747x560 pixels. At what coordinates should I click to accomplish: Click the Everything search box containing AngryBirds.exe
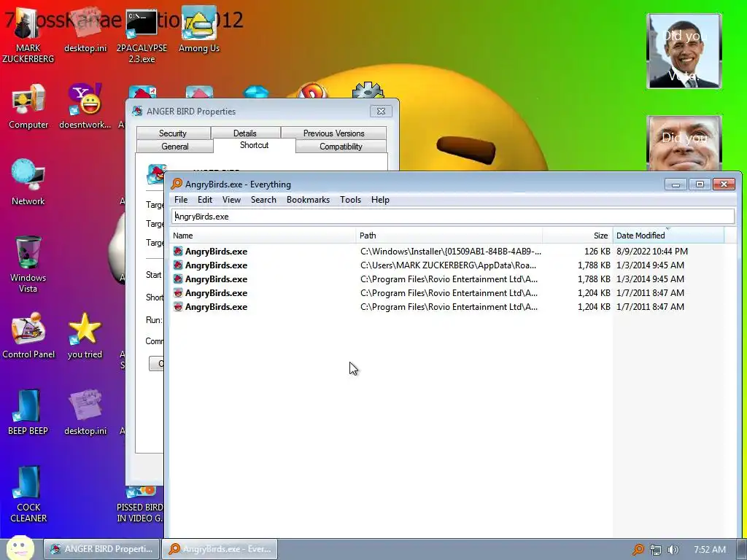pyautogui.click(x=452, y=216)
